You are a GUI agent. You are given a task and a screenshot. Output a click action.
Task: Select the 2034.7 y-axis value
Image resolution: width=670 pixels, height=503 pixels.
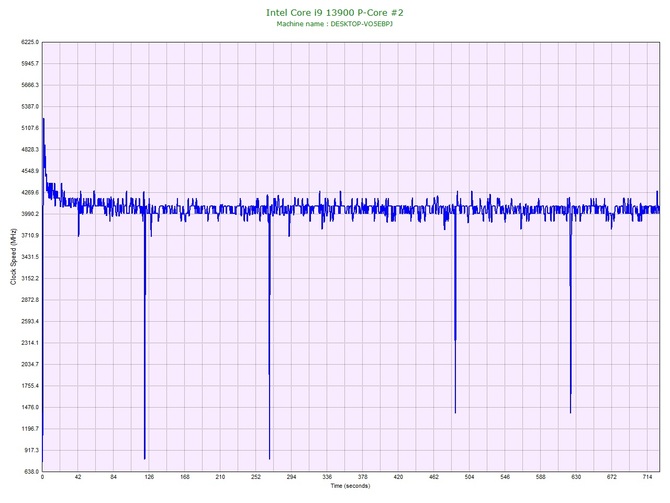pyautogui.click(x=30, y=365)
